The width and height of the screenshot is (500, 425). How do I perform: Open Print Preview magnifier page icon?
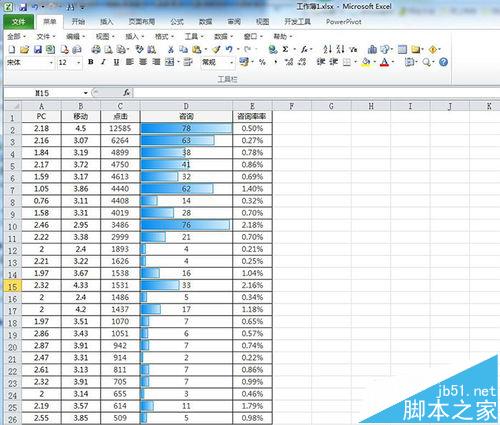point(108,50)
